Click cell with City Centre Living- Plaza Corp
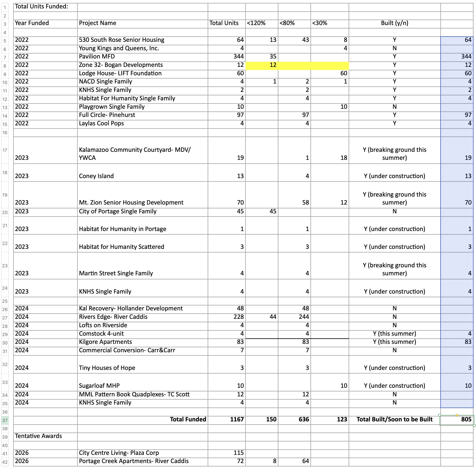The height and width of the screenshot is (469, 476). tap(119, 453)
